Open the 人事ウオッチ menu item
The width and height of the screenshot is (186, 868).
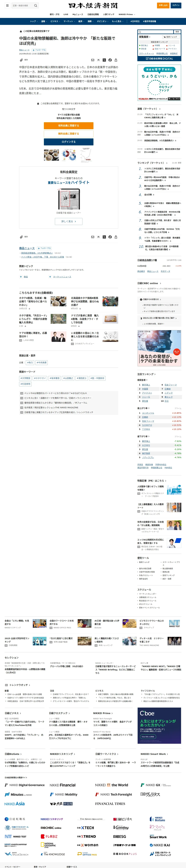point(109,14)
